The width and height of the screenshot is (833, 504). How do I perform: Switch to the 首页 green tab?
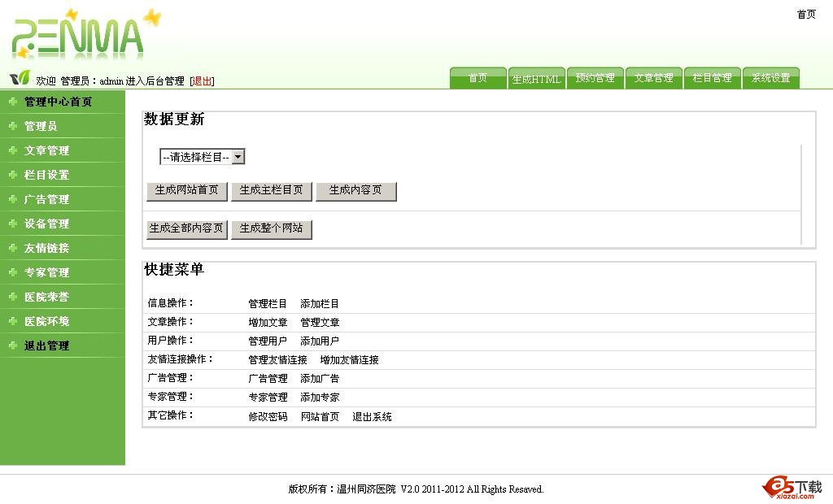coord(478,78)
